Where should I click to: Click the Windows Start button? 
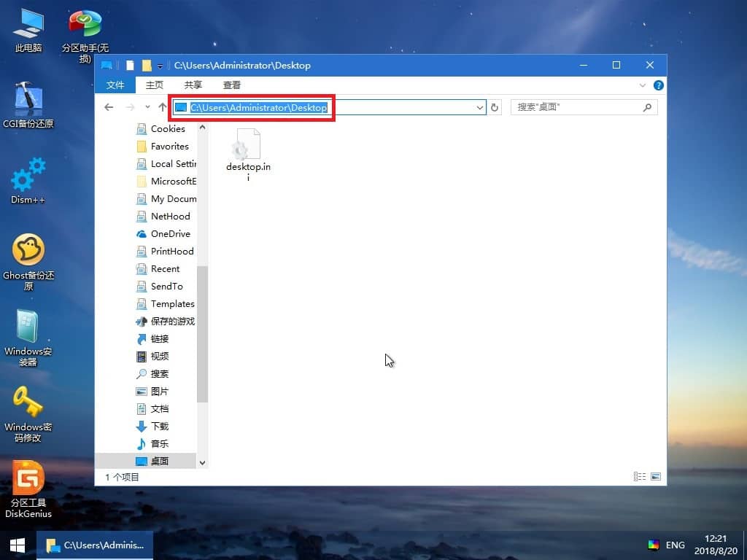point(18,545)
